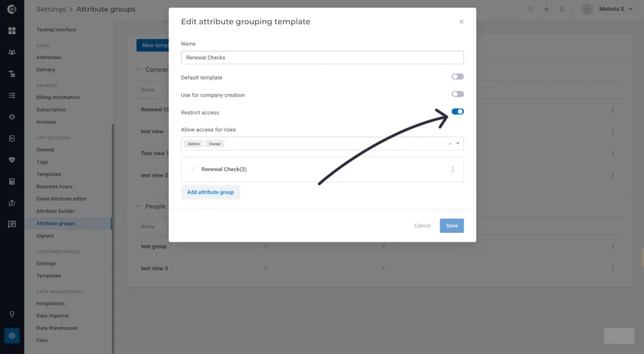644x354 pixels.
Task: Open Renewal Check(3) three-dot menu
Action: click(x=453, y=169)
